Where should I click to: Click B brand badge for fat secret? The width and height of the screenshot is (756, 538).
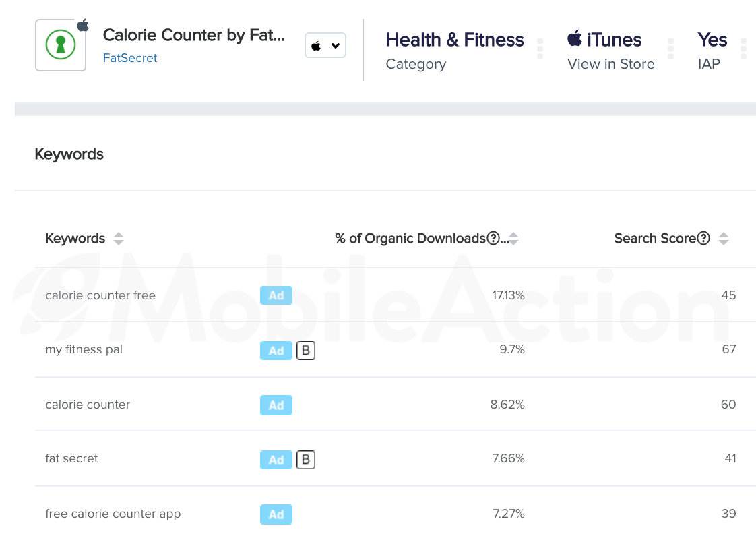click(306, 460)
